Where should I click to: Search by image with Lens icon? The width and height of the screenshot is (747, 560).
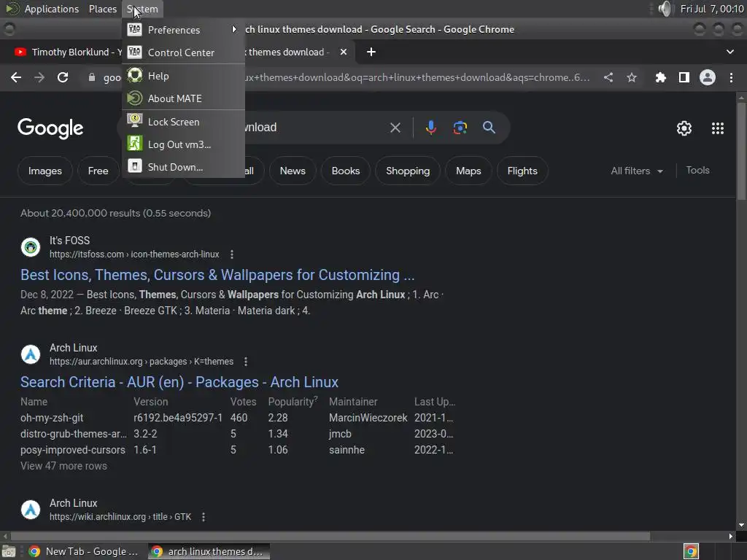pos(460,128)
